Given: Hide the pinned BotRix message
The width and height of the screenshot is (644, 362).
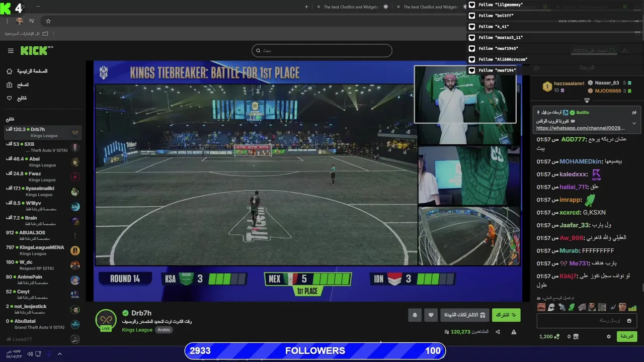Looking at the screenshot, I should coord(634,113).
